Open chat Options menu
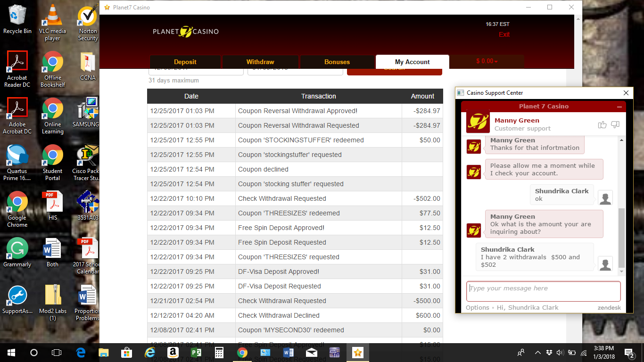The height and width of the screenshot is (362, 644). click(478, 307)
